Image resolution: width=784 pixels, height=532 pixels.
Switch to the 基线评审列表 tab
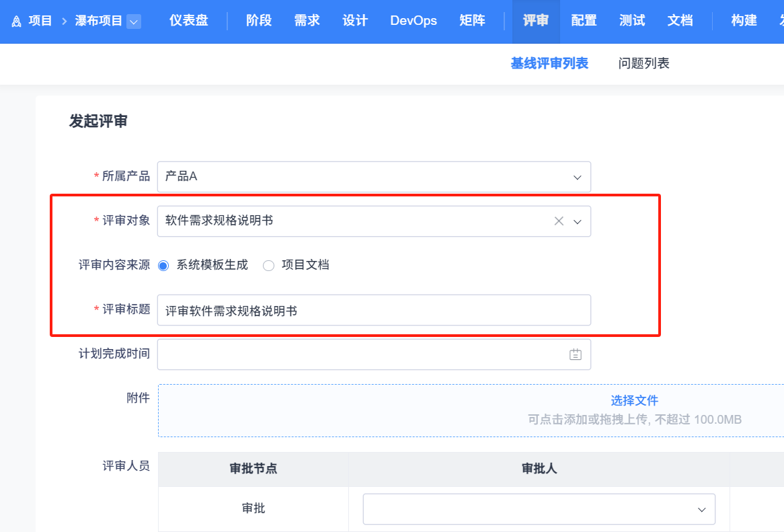pos(549,64)
